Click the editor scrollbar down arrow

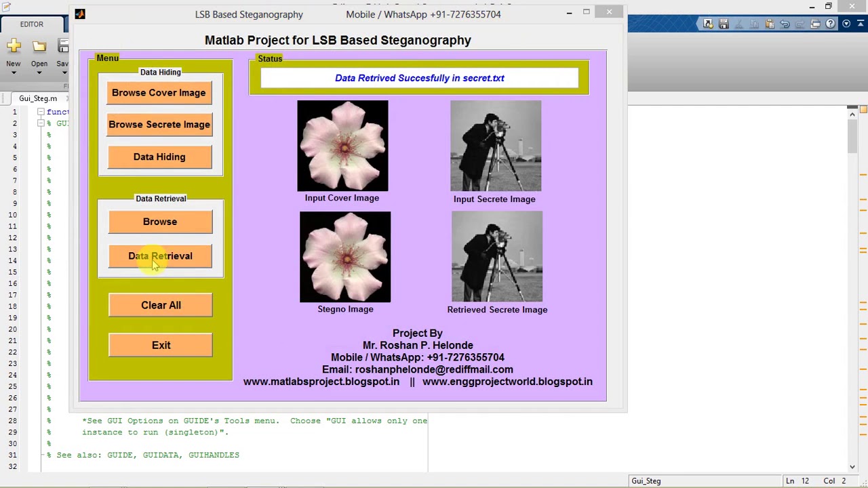point(852,467)
